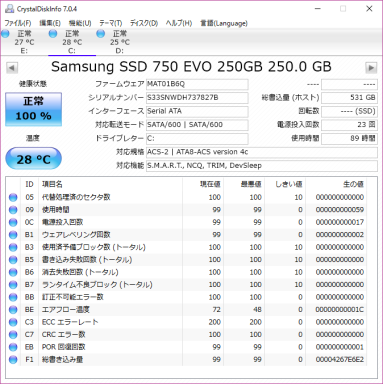The height and width of the screenshot is (384, 383).
Task: Click the 28 °C temperature button
Action: point(33,159)
